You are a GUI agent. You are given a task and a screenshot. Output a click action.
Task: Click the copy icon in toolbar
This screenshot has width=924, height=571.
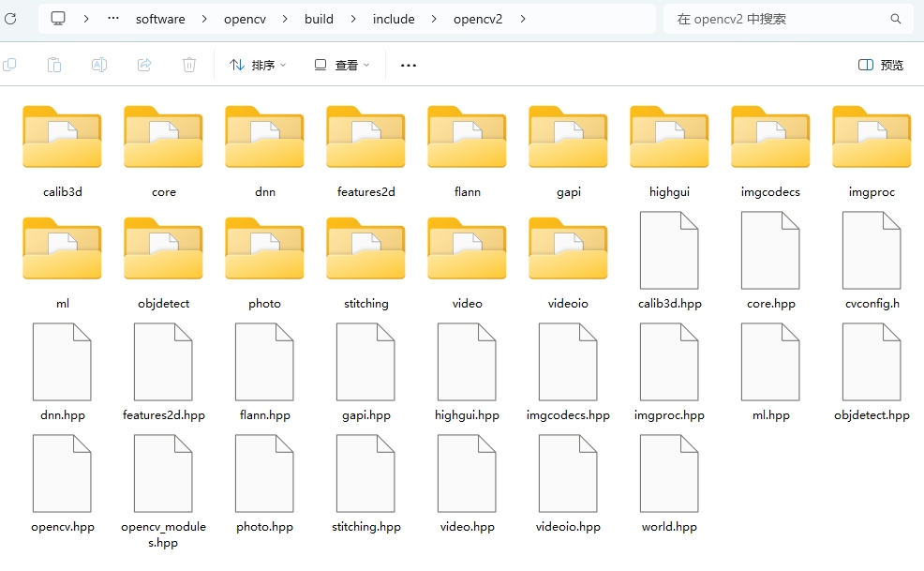tap(10, 65)
